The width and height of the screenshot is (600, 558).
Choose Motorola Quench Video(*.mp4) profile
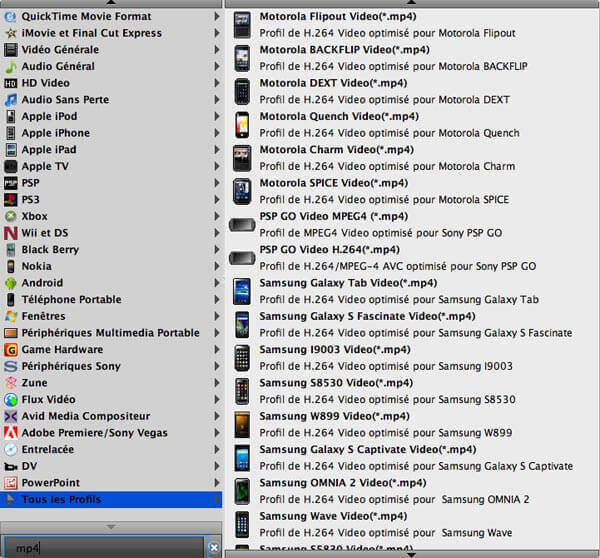pyautogui.click(x=338, y=116)
